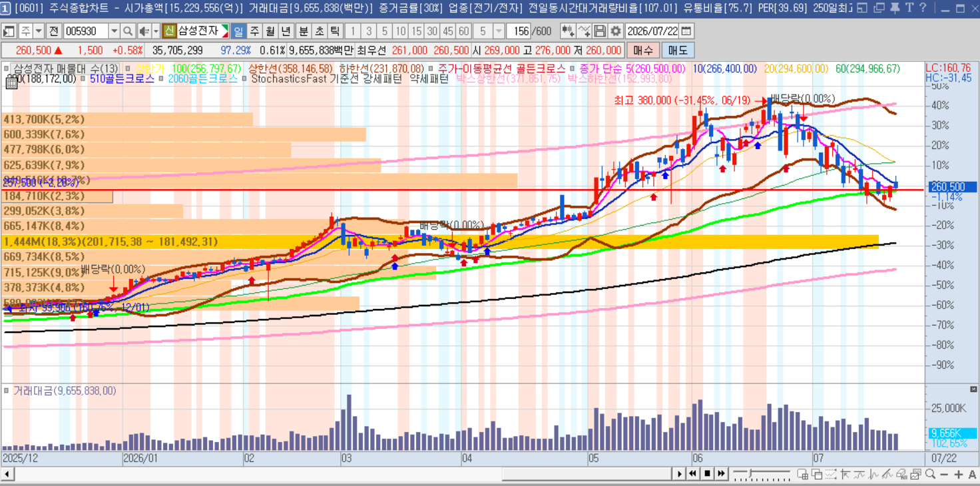This screenshot has width=980, height=486.
Task: Adjust the playback speed slider handle
Action: click(752, 474)
